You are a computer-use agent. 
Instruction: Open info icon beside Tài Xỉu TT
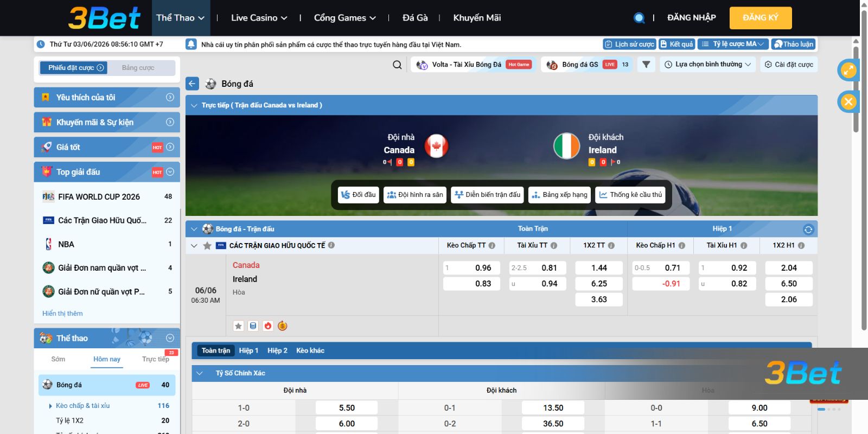click(554, 245)
